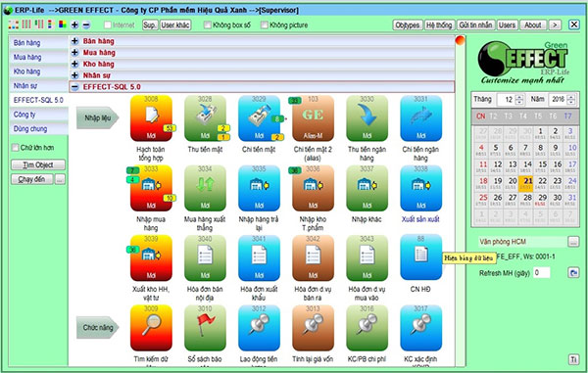Collapse the EFFECT-SQL 5.0 section

pos(74,87)
